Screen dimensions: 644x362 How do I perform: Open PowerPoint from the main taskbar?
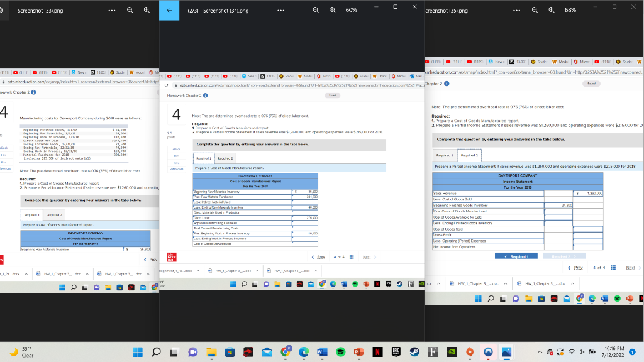359,352
